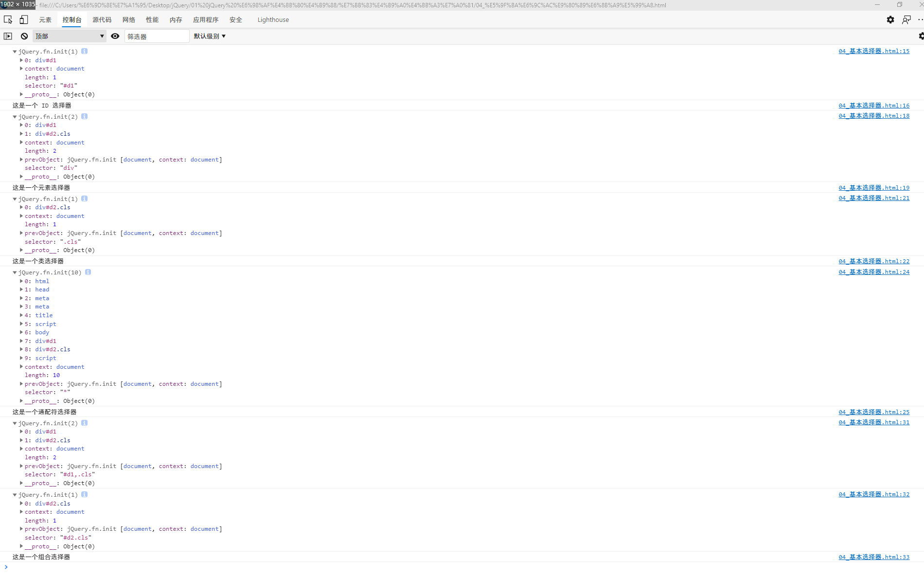Switch to the 安全 tab
The image size is (924, 578).
click(x=236, y=20)
